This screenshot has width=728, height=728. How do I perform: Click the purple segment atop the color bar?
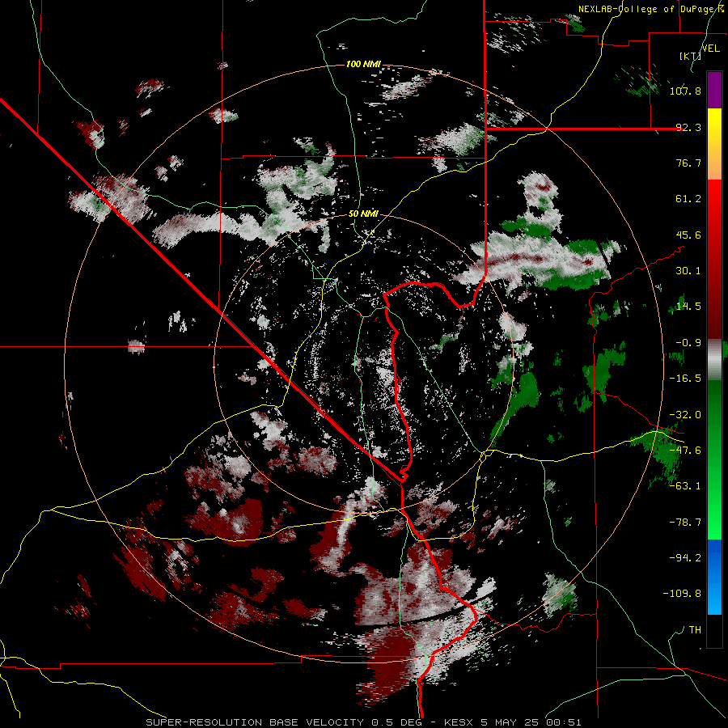(x=714, y=90)
